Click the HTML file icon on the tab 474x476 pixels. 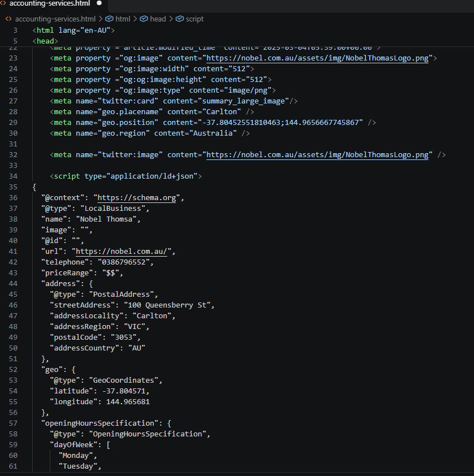click(3, 3)
